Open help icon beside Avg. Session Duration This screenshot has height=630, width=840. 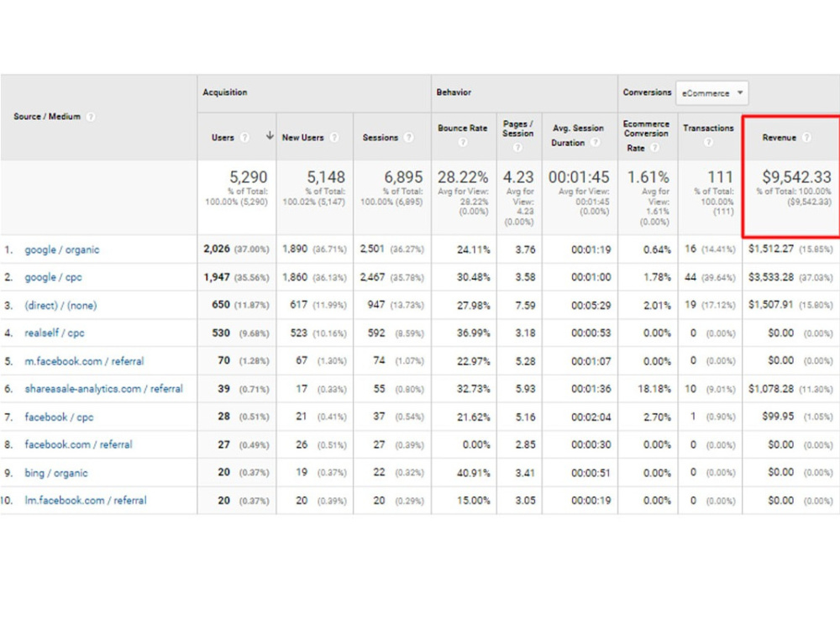click(596, 143)
